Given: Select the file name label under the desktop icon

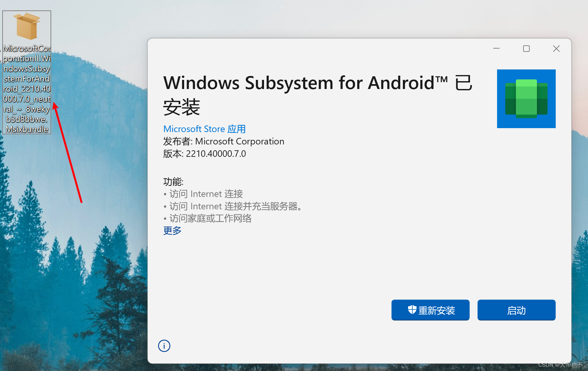Looking at the screenshot, I should 26,88.
